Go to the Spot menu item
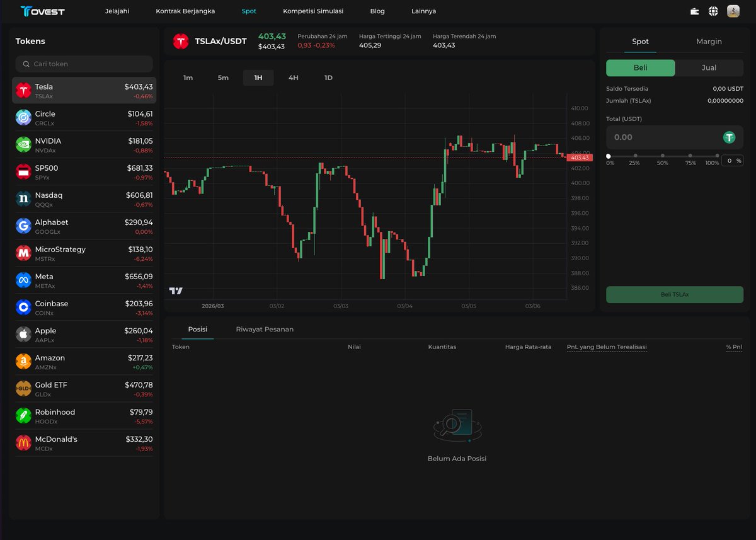756x540 pixels. click(249, 11)
